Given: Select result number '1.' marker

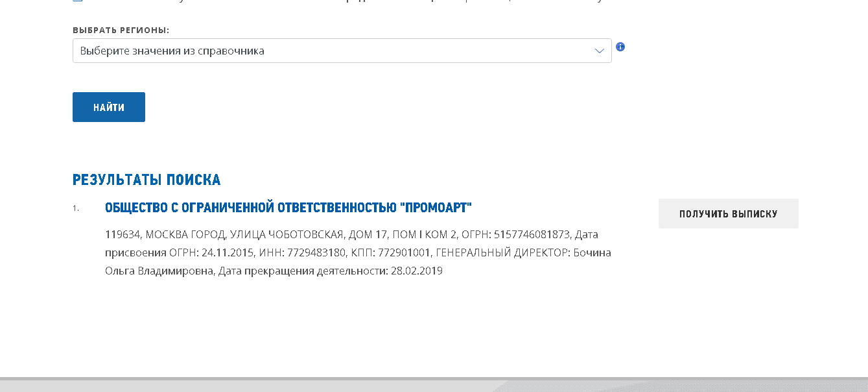Looking at the screenshot, I should (76, 208).
